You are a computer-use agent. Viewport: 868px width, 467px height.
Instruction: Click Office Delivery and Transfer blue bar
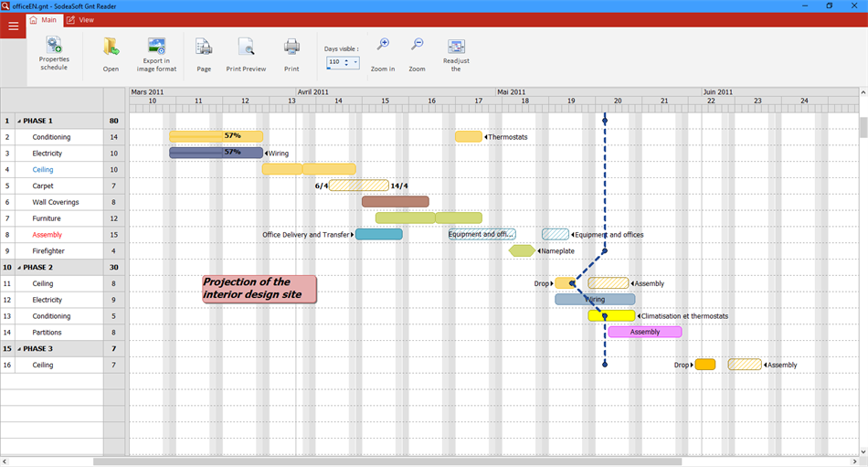tap(378, 234)
